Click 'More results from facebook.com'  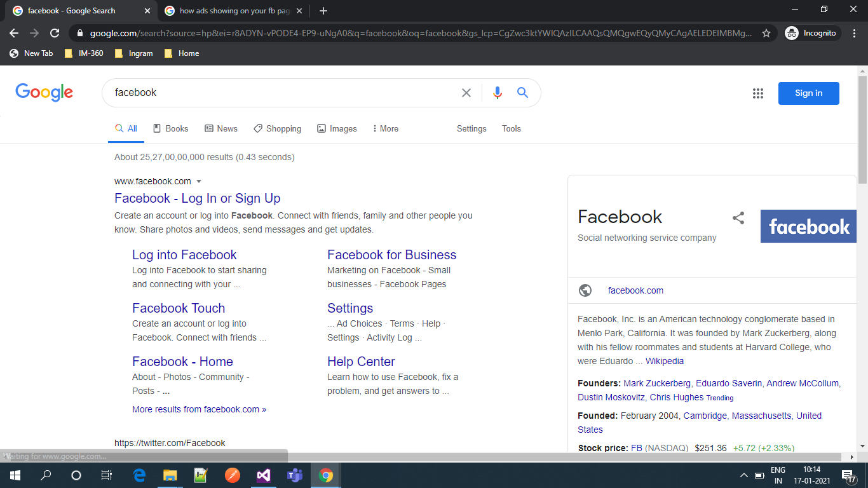tap(200, 409)
